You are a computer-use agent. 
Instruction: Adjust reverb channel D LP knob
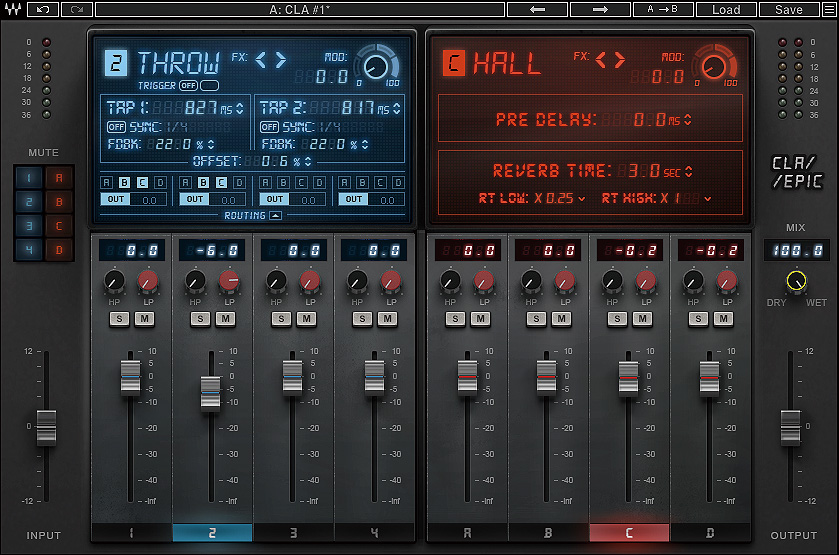point(727,281)
